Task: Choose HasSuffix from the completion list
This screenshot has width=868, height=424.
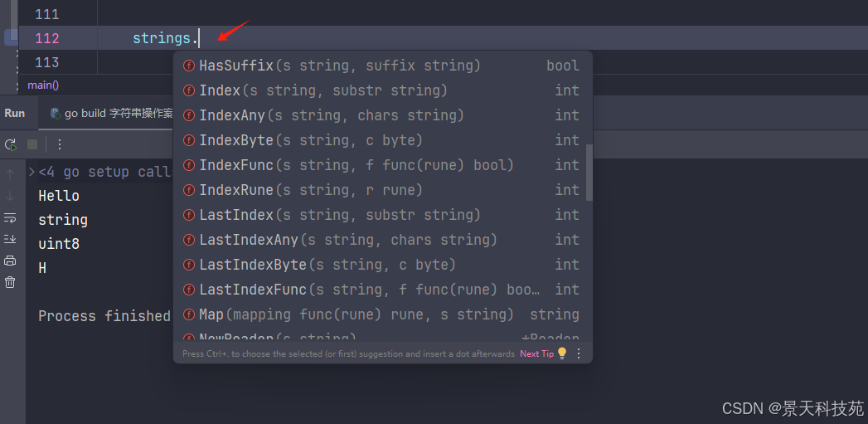Action: click(x=236, y=66)
